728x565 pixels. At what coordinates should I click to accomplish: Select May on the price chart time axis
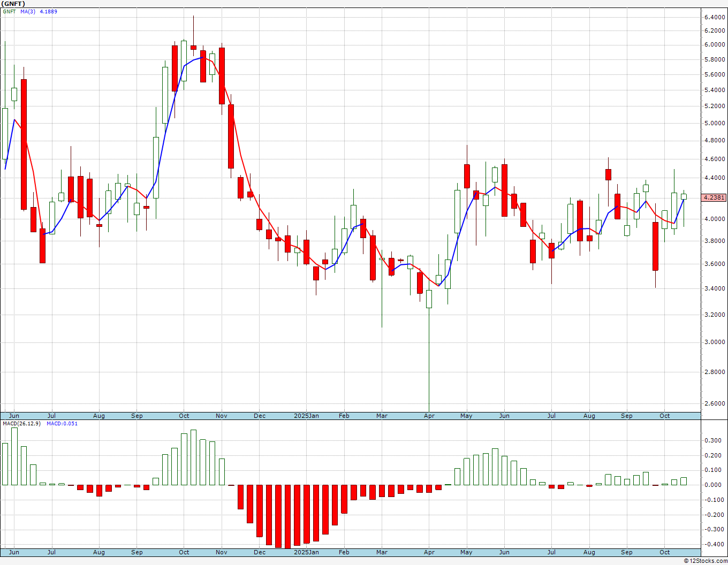coord(466,416)
